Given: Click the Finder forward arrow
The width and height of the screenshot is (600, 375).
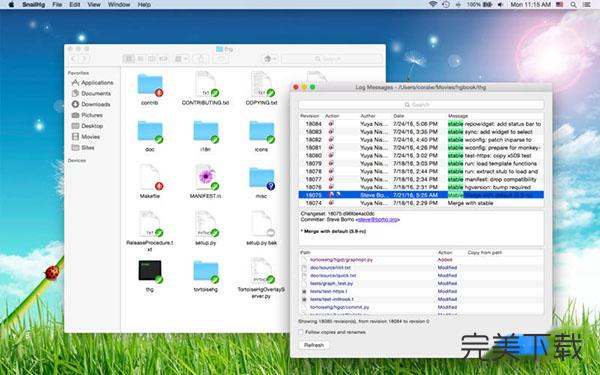Looking at the screenshot, I should click(x=84, y=59).
